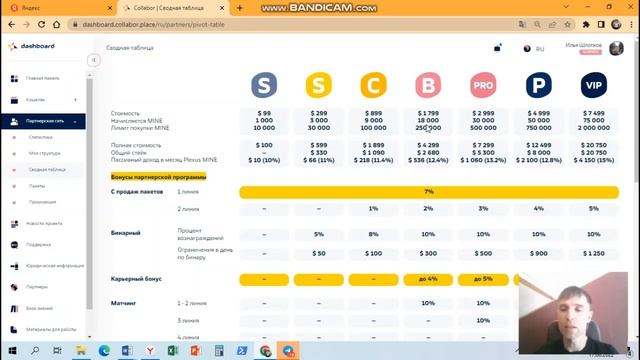The image size is (640, 360).
Task: Go forward in browser history
Action: click(27, 24)
